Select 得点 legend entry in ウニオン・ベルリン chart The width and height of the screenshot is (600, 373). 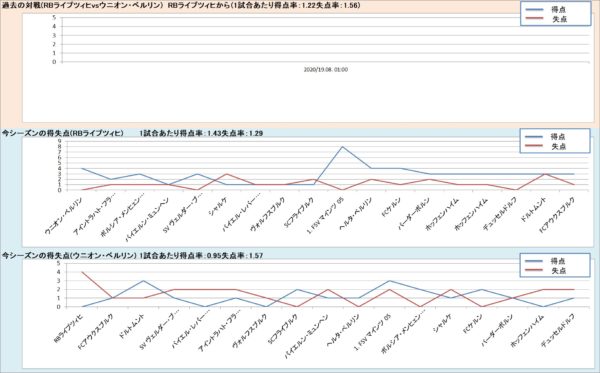click(546, 261)
